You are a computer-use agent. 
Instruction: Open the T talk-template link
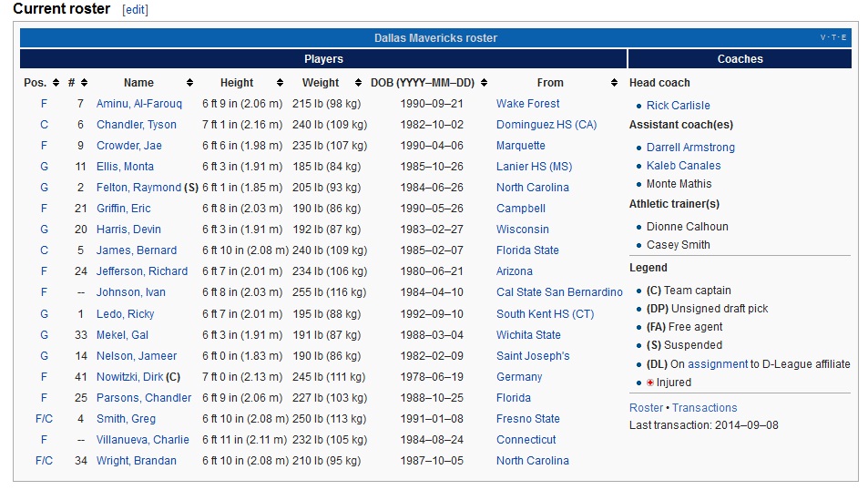click(833, 37)
